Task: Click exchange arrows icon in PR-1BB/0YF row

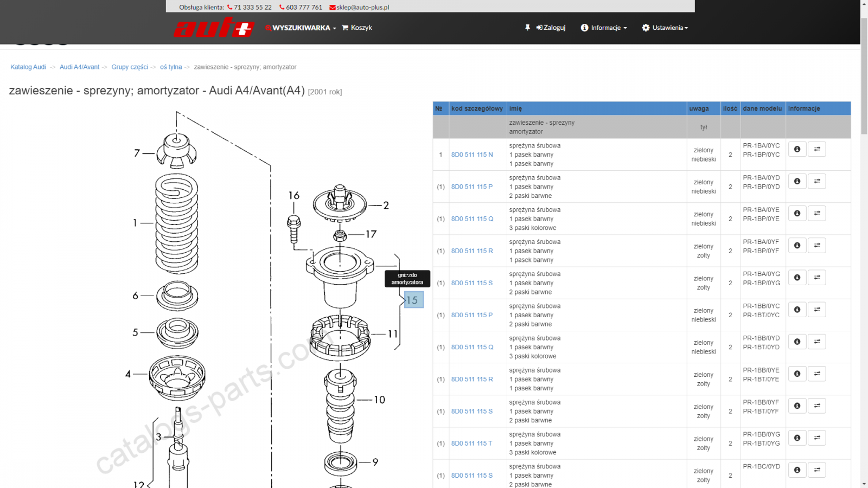Action: click(817, 406)
